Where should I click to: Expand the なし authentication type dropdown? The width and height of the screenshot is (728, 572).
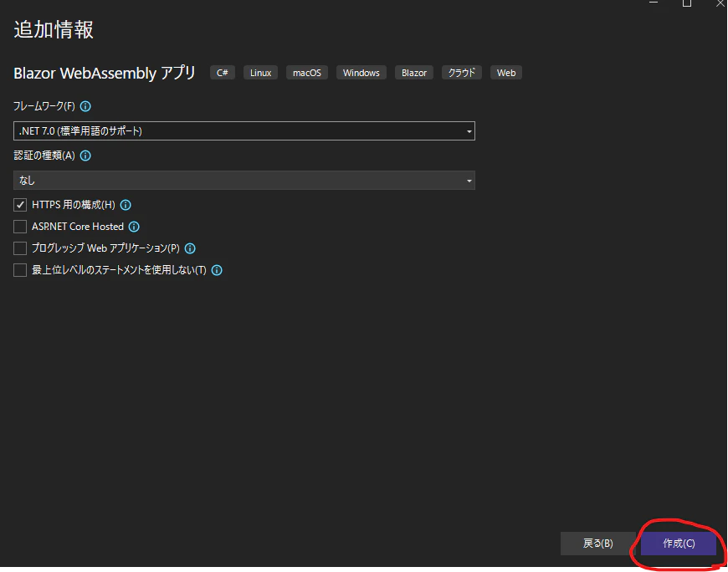pyautogui.click(x=244, y=180)
